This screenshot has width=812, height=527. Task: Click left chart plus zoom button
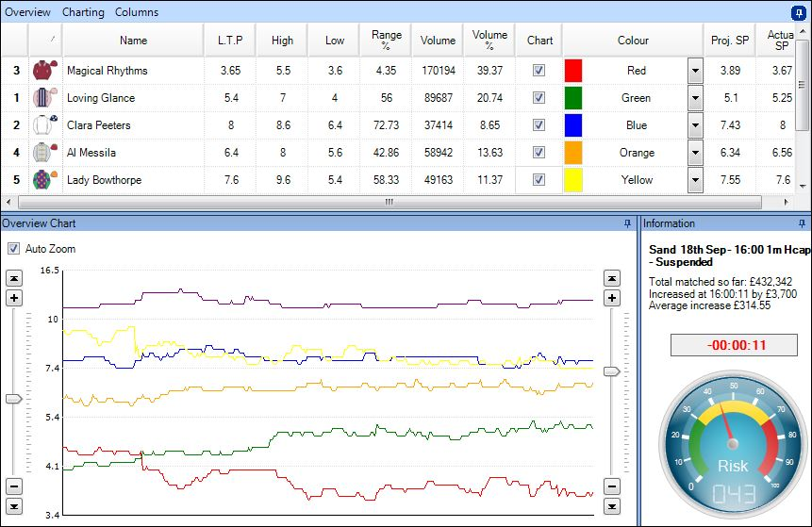(14, 298)
